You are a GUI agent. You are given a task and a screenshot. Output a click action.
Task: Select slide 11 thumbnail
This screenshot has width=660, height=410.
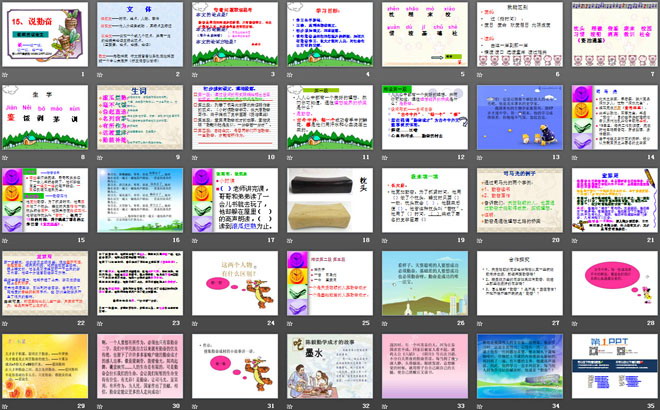click(x=330, y=117)
